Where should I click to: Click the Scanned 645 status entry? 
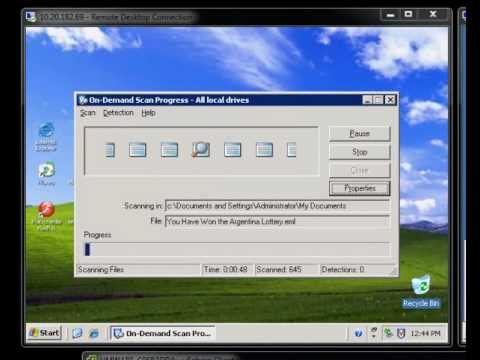(x=279, y=269)
